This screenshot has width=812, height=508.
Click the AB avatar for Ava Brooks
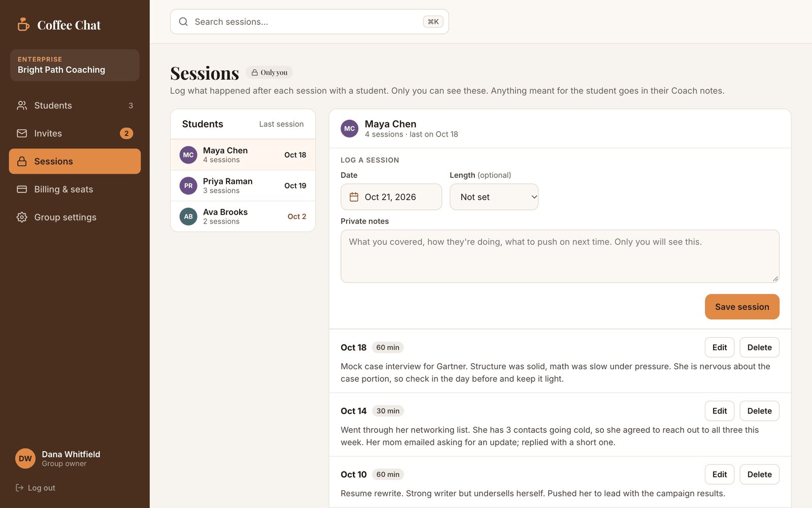188,216
